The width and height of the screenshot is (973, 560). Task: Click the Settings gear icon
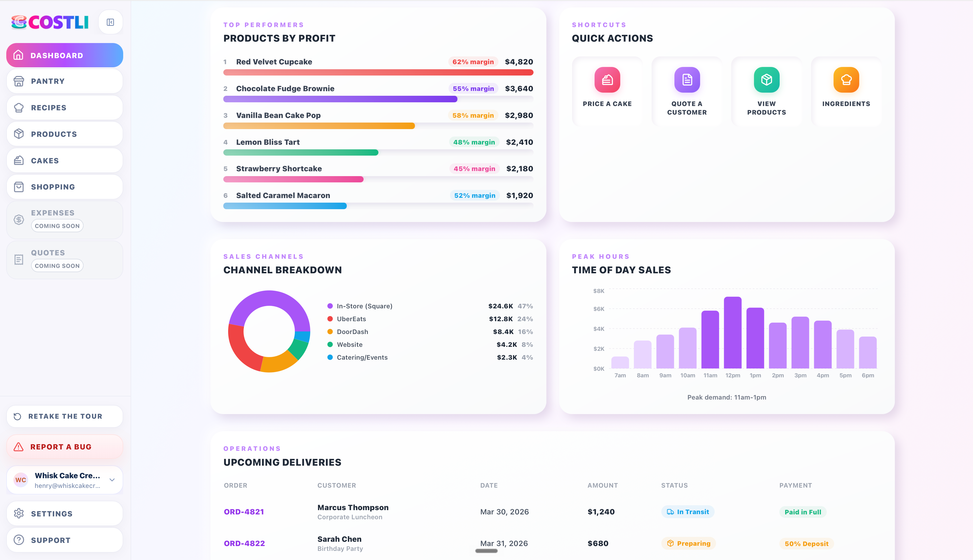(x=19, y=514)
